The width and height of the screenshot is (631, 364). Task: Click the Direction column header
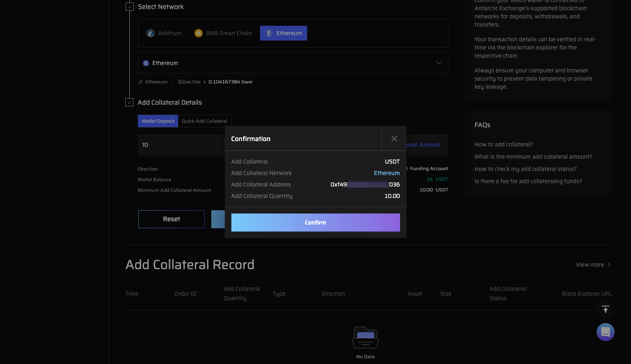pos(333,294)
